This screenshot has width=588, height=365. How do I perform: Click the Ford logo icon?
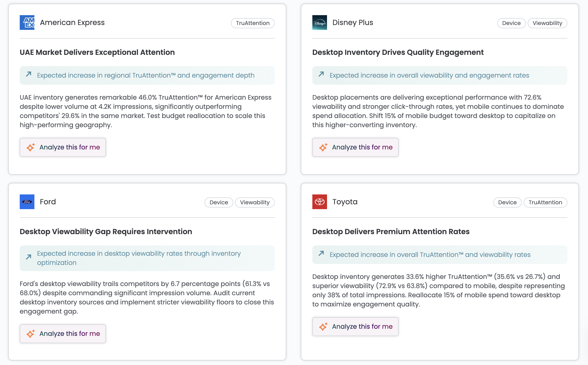pyautogui.click(x=27, y=202)
